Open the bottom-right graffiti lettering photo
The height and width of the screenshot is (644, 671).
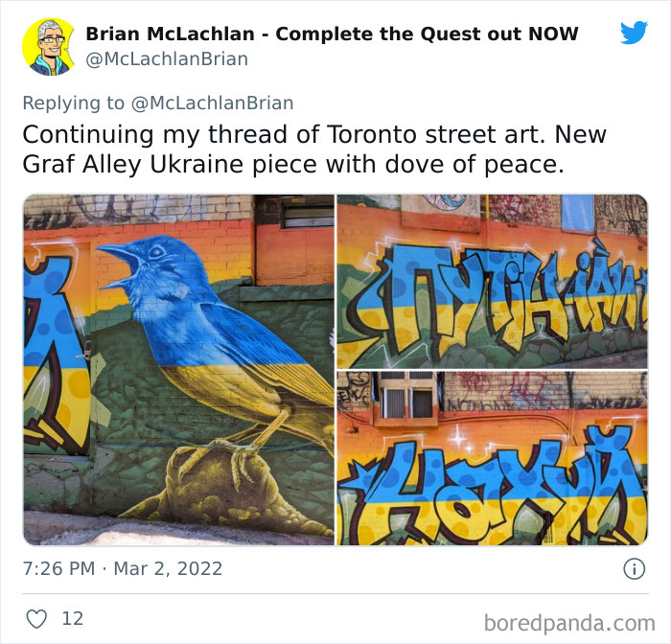[x=493, y=458]
